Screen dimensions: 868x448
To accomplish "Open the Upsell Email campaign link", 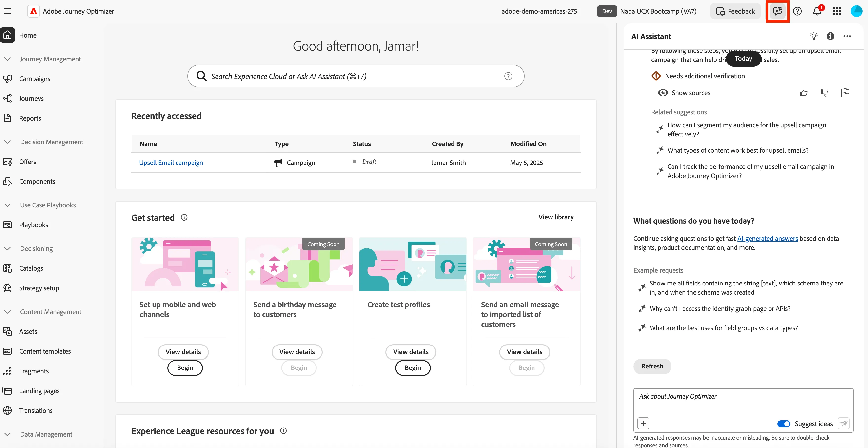I will point(171,163).
